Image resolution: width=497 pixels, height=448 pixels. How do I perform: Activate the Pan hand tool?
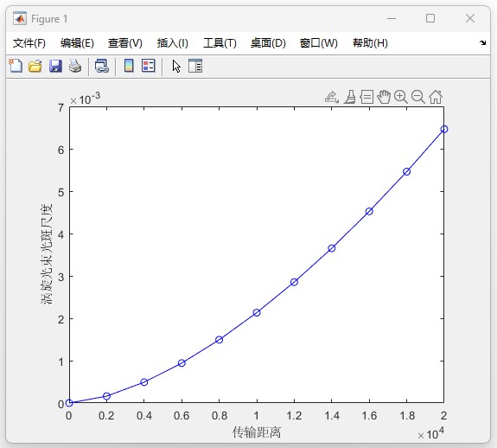click(384, 97)
